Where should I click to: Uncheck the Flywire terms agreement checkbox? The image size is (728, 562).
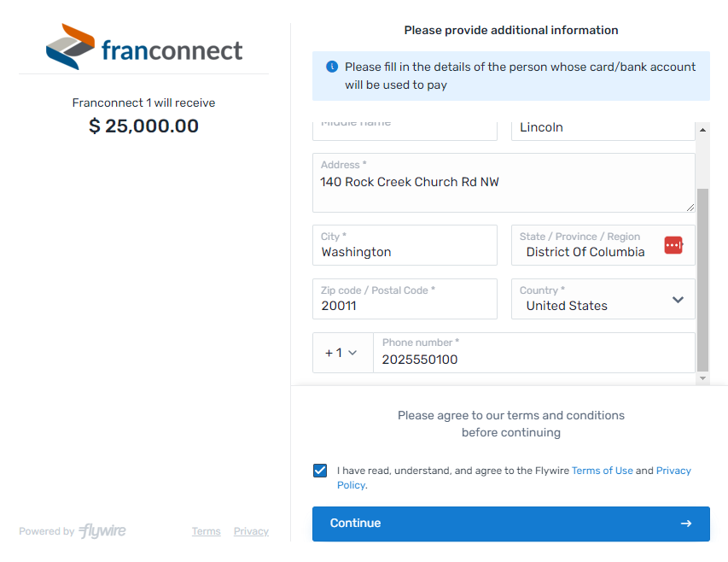(320, 471)
